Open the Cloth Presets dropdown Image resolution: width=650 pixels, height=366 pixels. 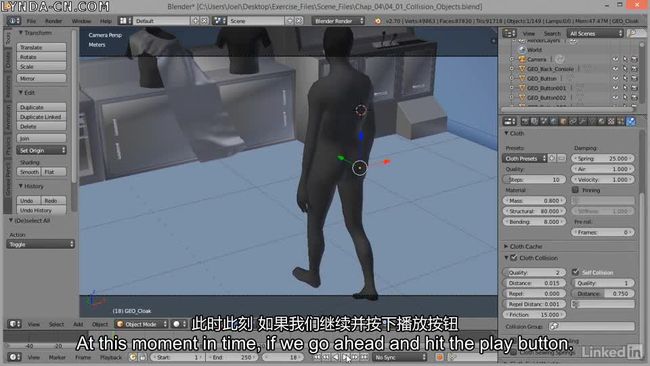525,158
